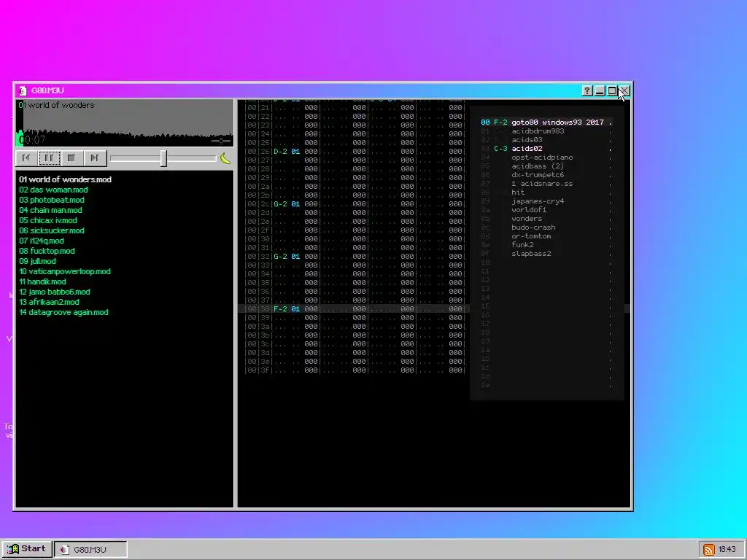Click sample '1 acidsnare.ss'
The image size is (747, 560).
pyautogui.click(x=542, y=183)
